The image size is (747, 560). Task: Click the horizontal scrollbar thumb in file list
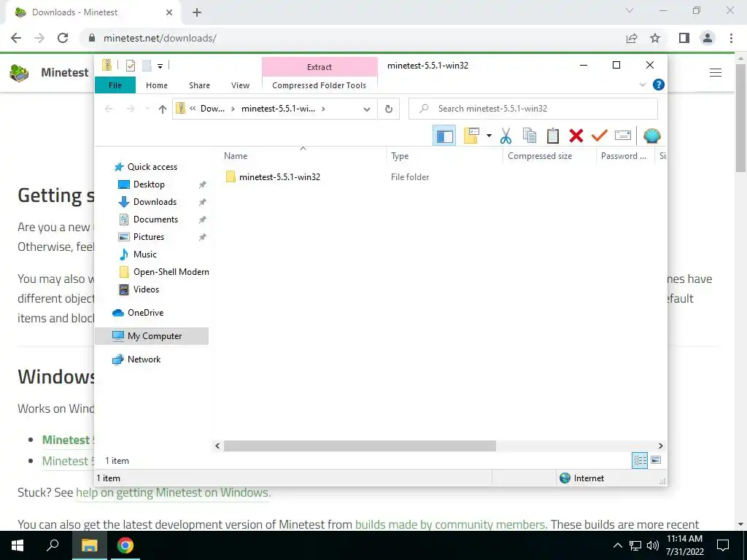[x=360, y=446]
